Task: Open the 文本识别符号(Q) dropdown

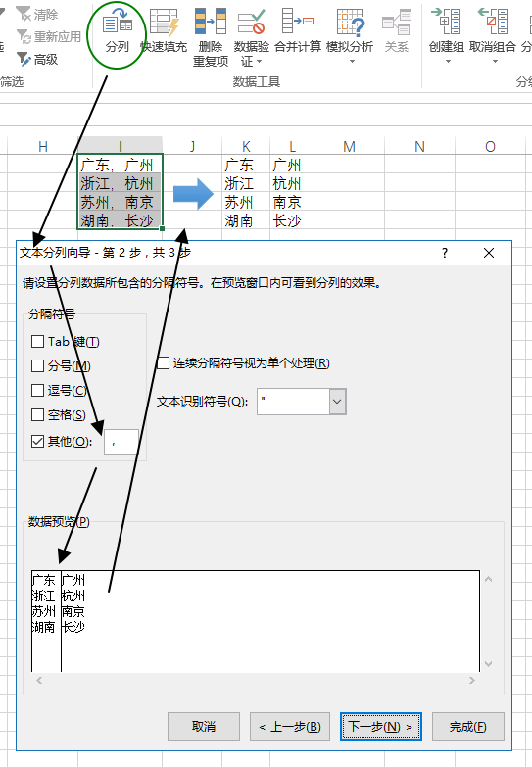Action: point(338,402)
